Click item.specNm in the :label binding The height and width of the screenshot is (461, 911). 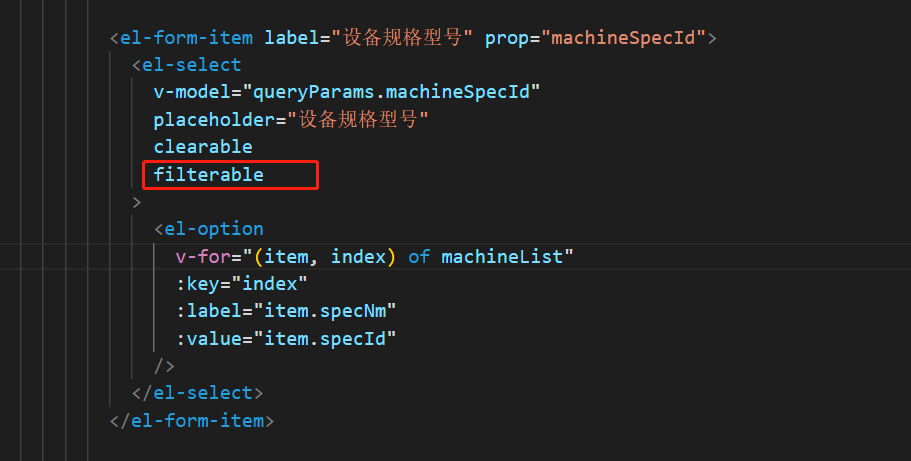click(330, 311)
